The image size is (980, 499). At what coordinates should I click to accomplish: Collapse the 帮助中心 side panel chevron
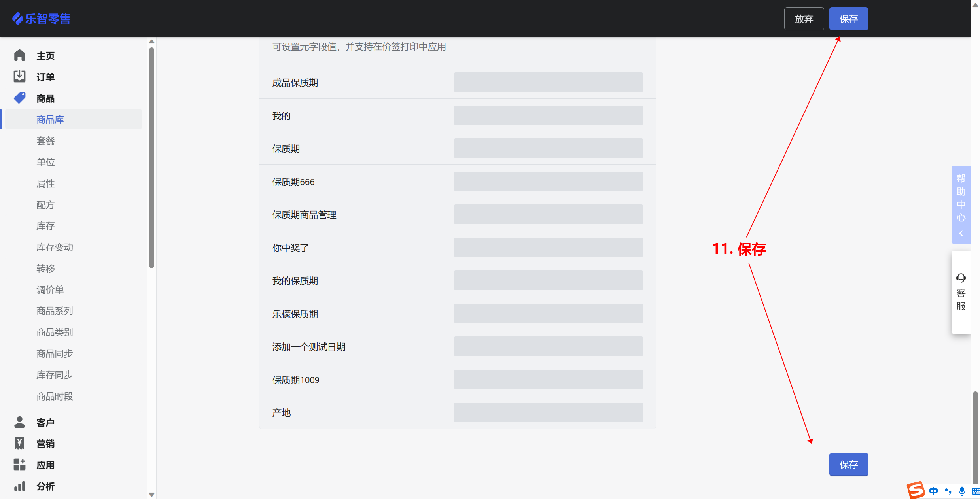point(961,234)
